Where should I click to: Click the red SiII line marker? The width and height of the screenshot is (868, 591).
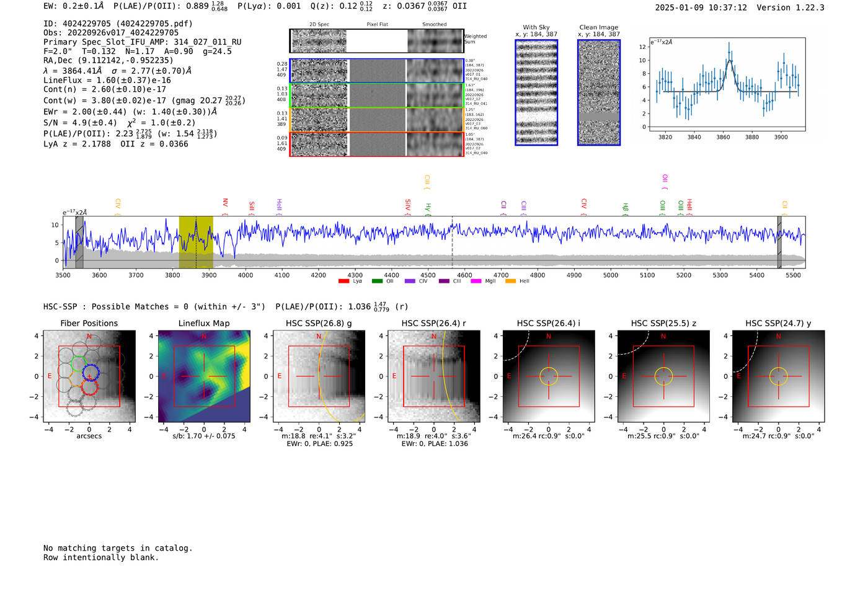click(x=251, y=208)
